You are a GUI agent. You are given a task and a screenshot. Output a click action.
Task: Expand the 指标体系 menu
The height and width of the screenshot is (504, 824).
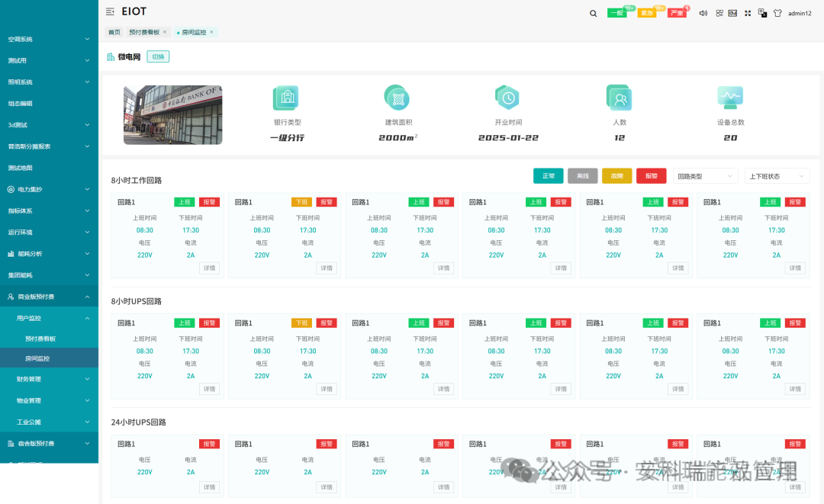click(x=49, y=211)
